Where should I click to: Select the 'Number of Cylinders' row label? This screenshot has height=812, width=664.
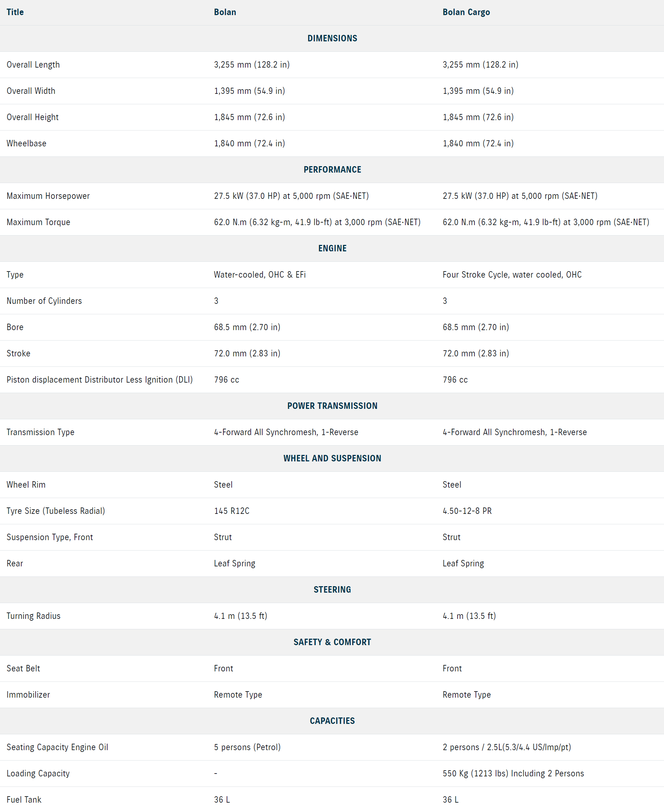pyautogui.click(x=44, y=301)
